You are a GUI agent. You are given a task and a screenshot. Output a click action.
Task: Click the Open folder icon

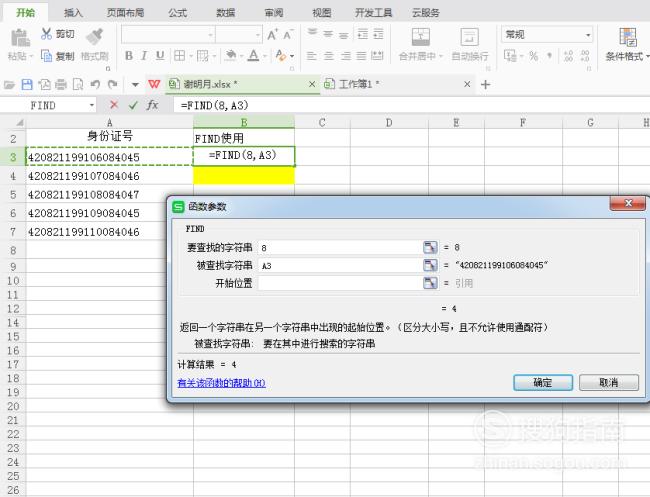click(9, 85)
